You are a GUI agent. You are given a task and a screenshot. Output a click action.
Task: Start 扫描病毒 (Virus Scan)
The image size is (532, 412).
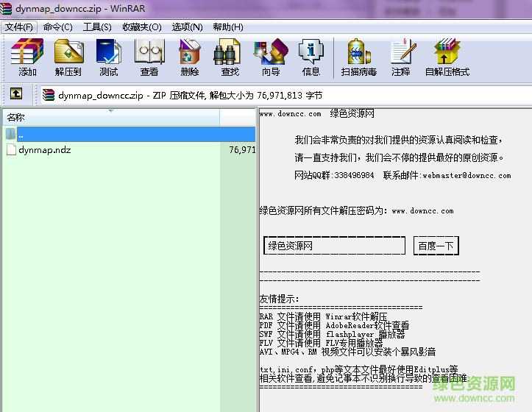359,57
